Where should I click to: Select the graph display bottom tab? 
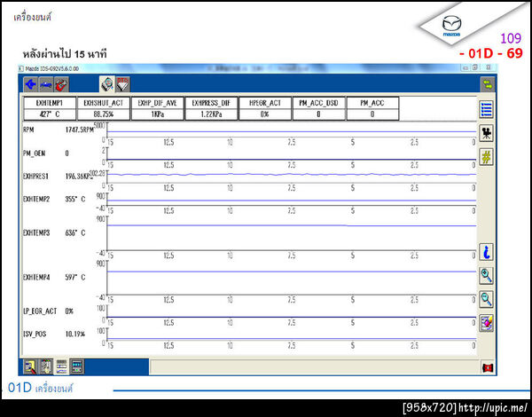tap(61, 366)
